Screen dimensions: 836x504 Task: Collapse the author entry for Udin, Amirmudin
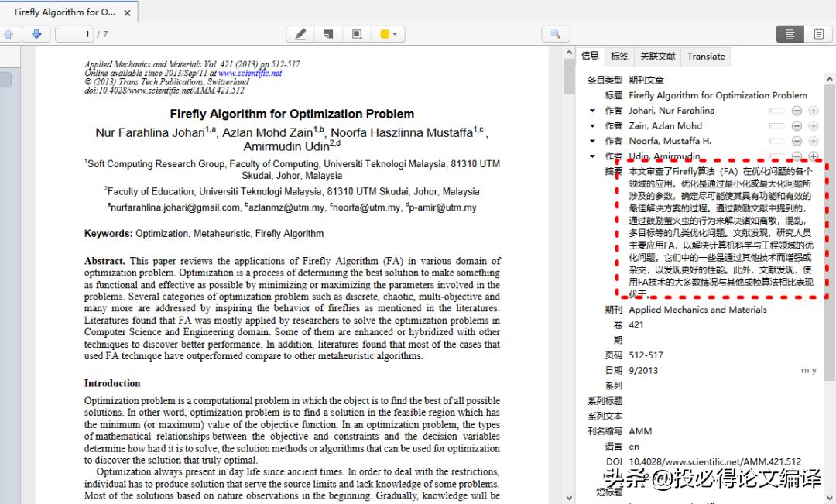tap(591, 156)
